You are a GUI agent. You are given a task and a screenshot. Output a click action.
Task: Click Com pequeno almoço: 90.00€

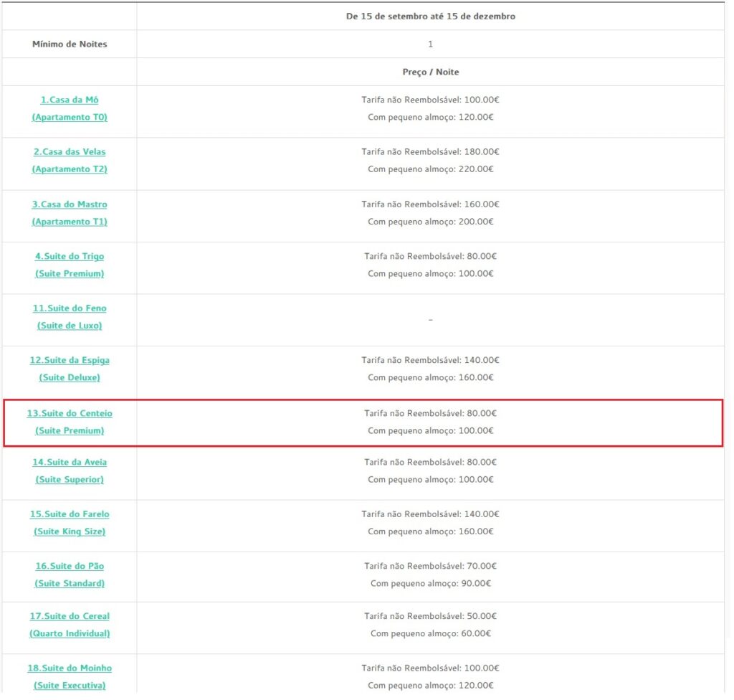pyautogui.click(x=430, y=583)
